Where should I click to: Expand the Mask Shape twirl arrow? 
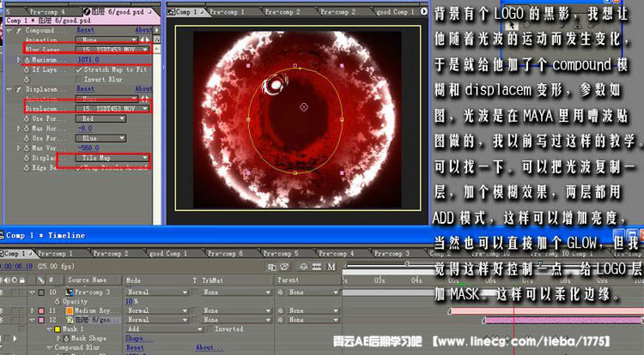58,339
